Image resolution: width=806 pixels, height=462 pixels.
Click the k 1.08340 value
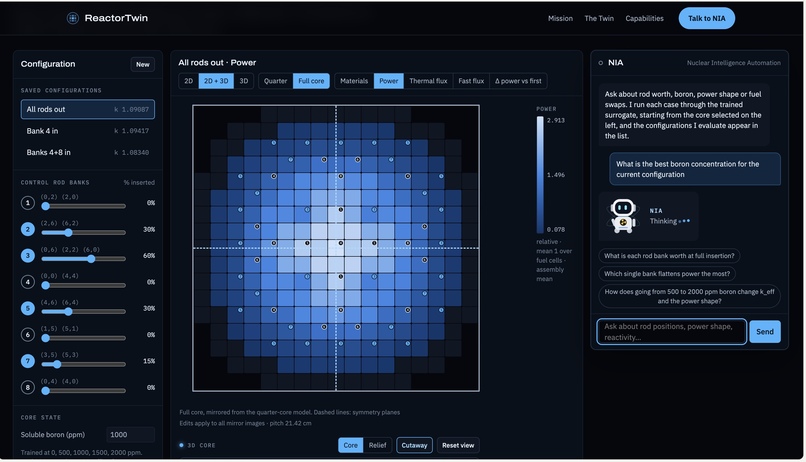click(132, 153)
